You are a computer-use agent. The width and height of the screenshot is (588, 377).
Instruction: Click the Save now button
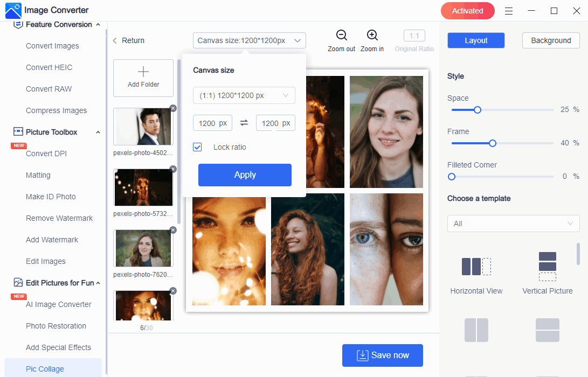click(382, 355)
